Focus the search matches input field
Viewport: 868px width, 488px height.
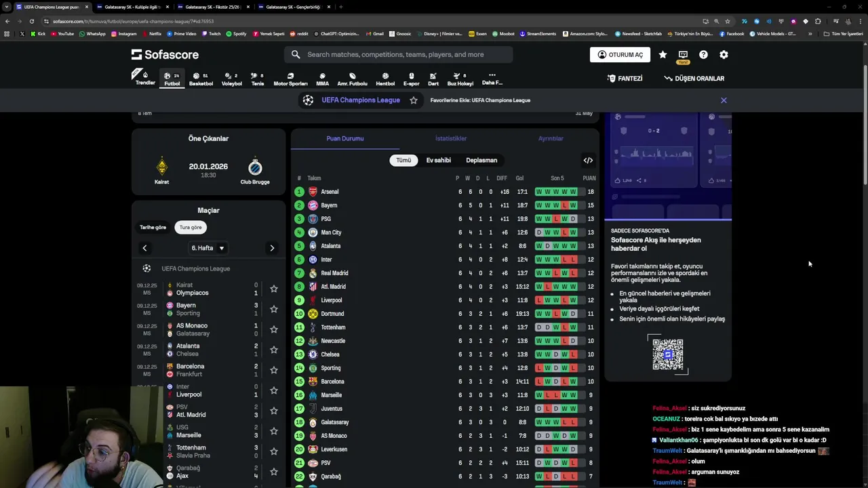(x=398, y=55)
